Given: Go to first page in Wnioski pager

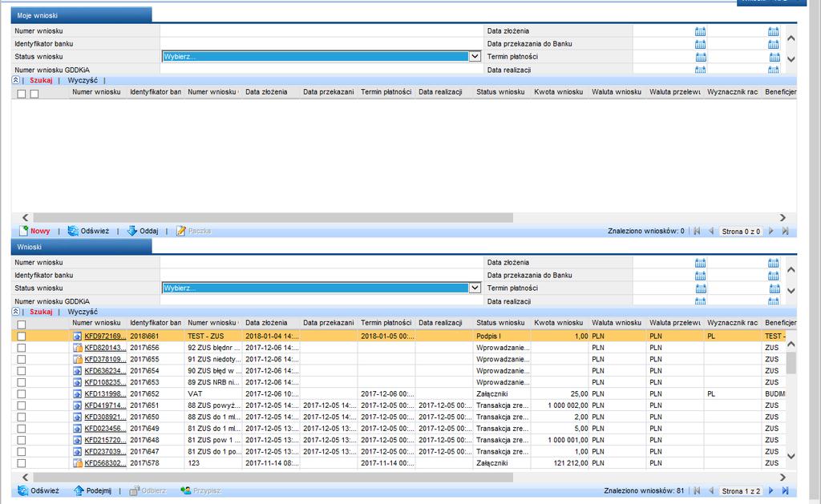Looking at the screenshot, I should coord(697,491).
